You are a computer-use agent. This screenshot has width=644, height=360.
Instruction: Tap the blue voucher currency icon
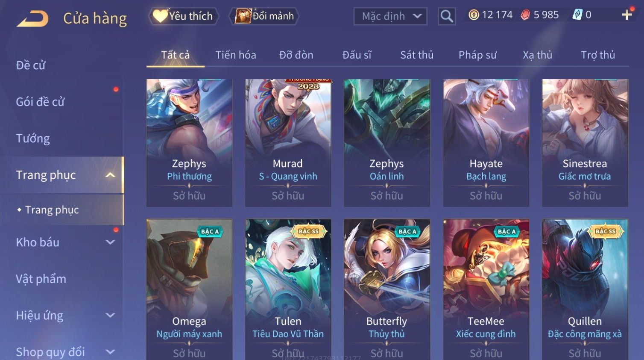tap(577, 15)
